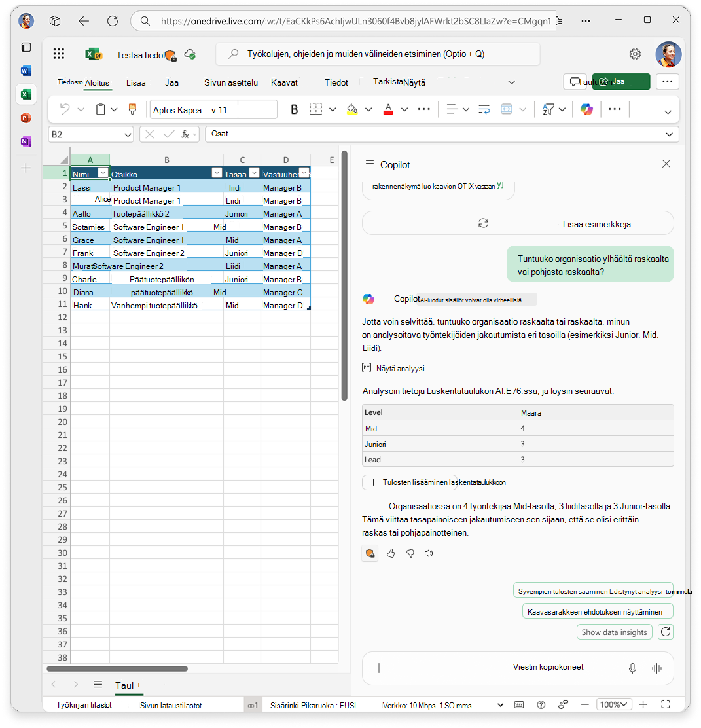This screenshot has height=728, width=701.
Task: Click Kaavasarakkeen ehdotuksen näyttäminen suggestion
Action: tap(598, 611)
